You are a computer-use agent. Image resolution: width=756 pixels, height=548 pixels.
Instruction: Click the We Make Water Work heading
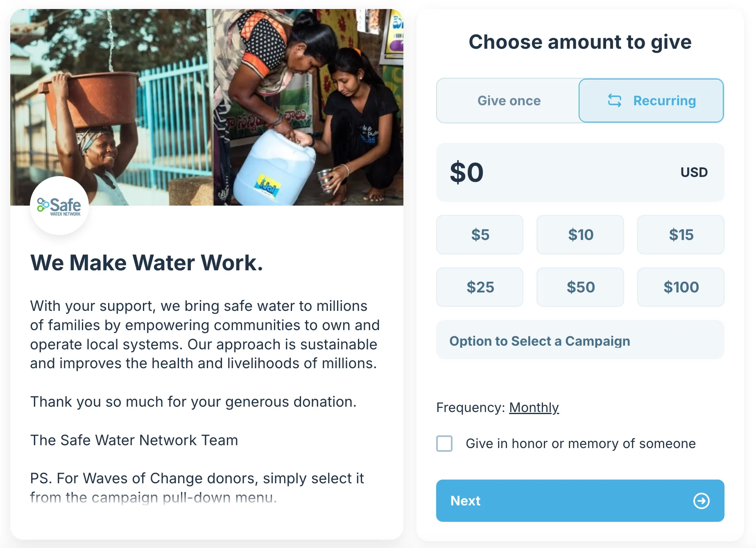point(147,263)
